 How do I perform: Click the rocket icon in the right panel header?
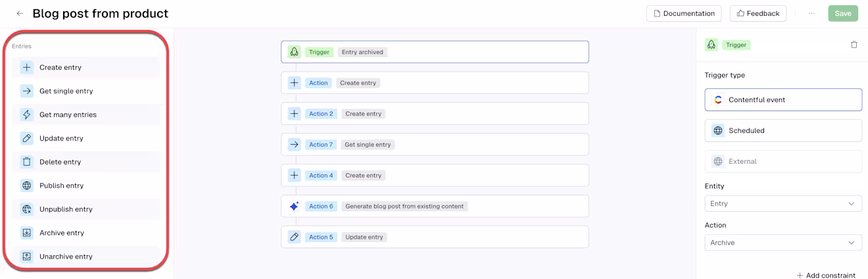(x=711, y=45)
